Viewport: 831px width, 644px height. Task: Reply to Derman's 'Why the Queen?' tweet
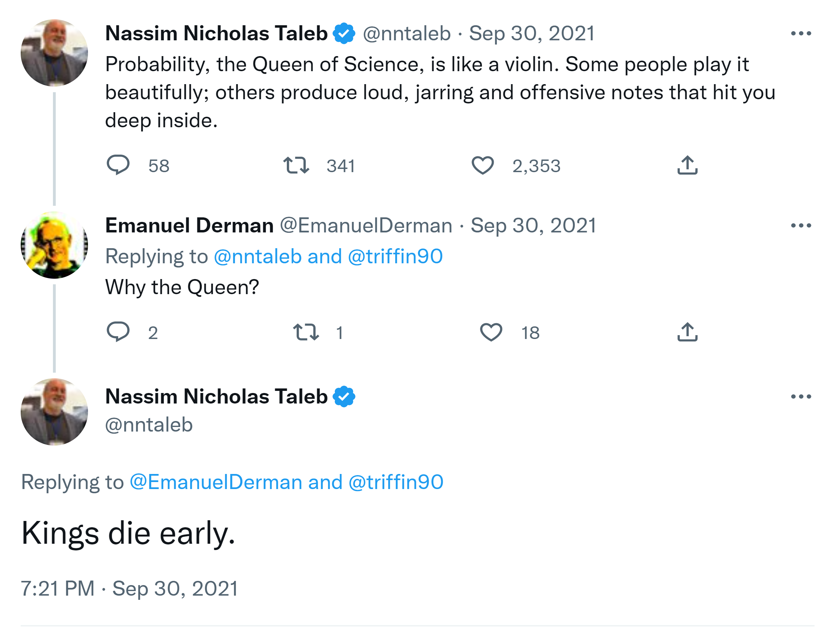[x=118, y=332]
